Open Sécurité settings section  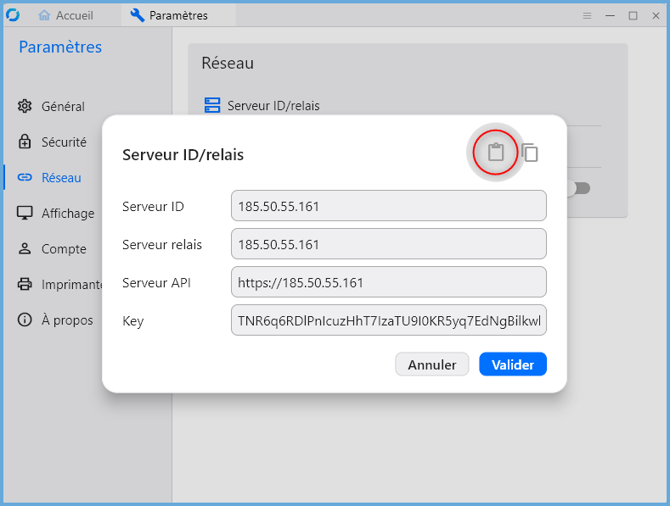[x=64, y=141]
